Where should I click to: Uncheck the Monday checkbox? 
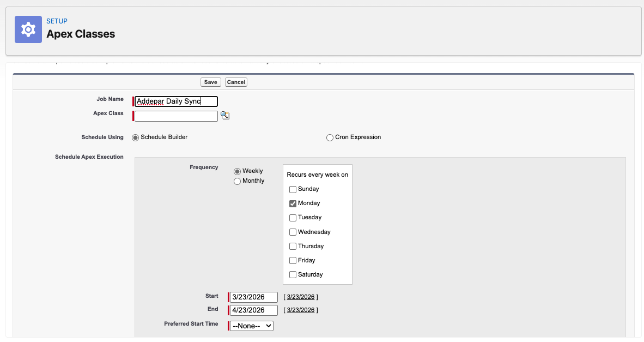(x=293, y=203)
